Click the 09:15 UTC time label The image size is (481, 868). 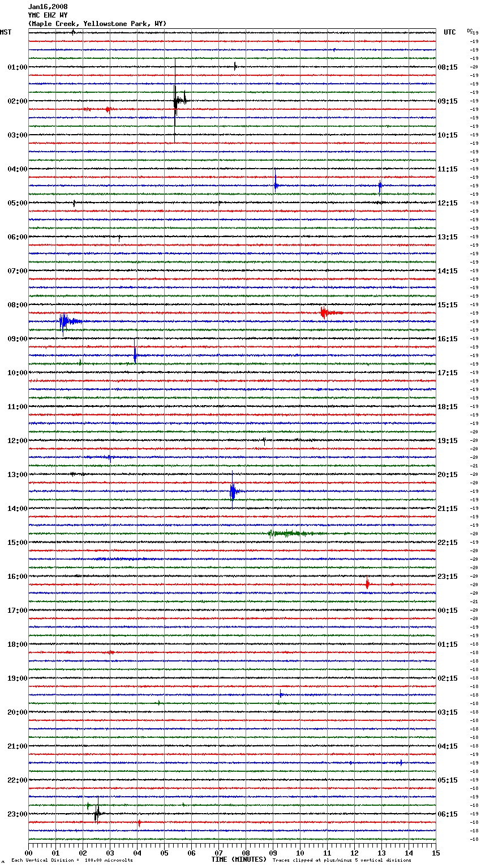pyautogui.click(x=448, y=101)
